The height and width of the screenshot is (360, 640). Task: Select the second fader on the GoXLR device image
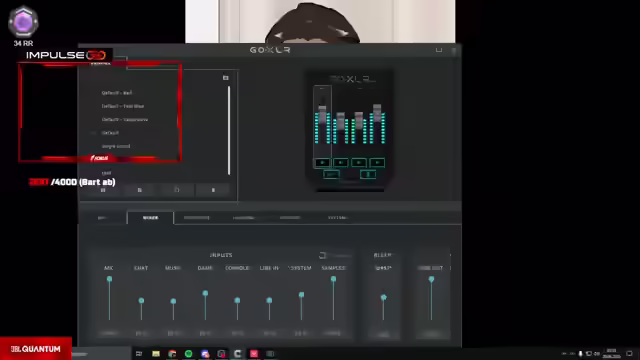(x=340, y=121)
